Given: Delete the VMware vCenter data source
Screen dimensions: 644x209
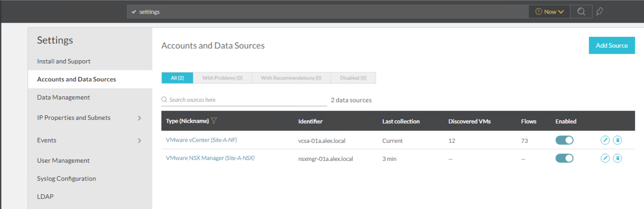Looking at the screenshot, I should (x=617, y=140).
